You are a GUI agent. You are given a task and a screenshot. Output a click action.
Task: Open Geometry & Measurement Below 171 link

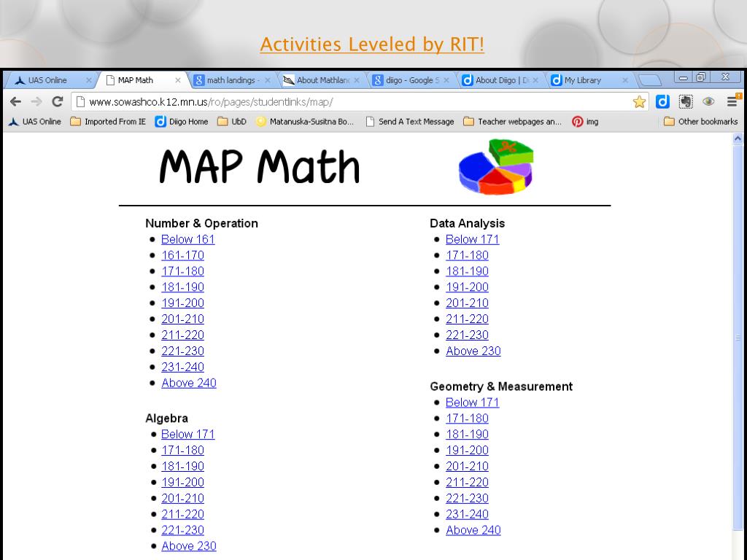click(x=472, y=402)
